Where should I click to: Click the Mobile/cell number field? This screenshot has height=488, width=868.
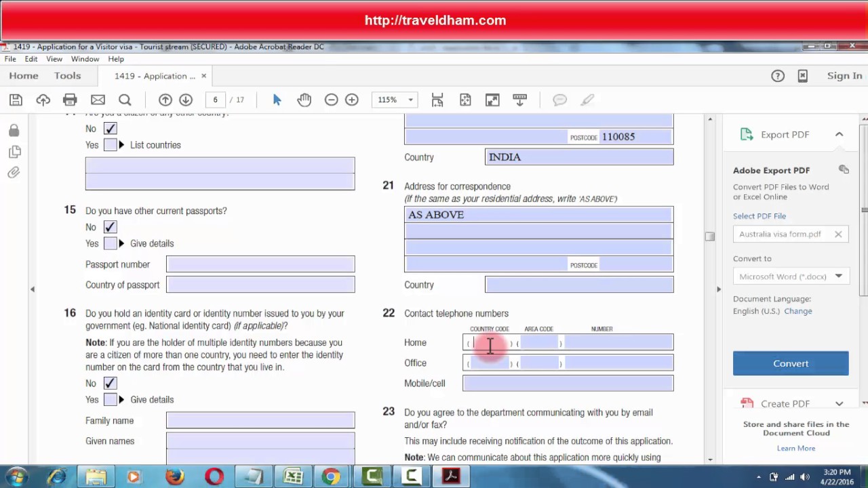[x=568, y=384]
